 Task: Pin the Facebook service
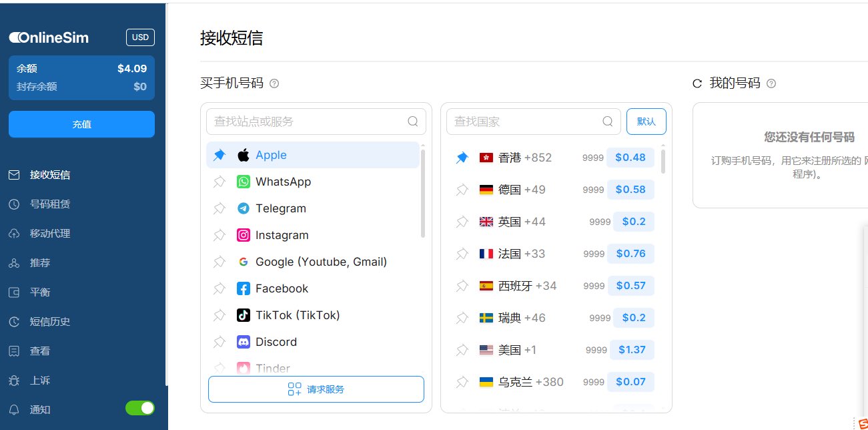pos(220,288)
